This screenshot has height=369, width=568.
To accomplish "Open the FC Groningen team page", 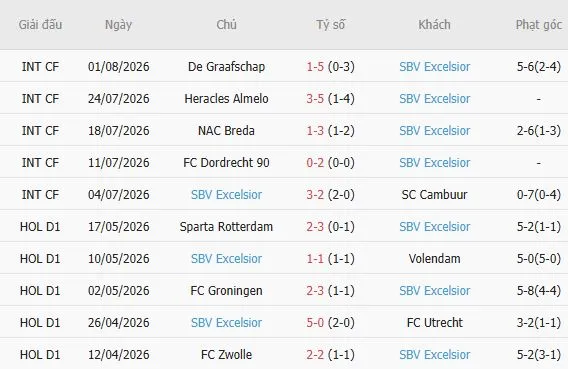I will pyautogui.click(x=226, y=290).
